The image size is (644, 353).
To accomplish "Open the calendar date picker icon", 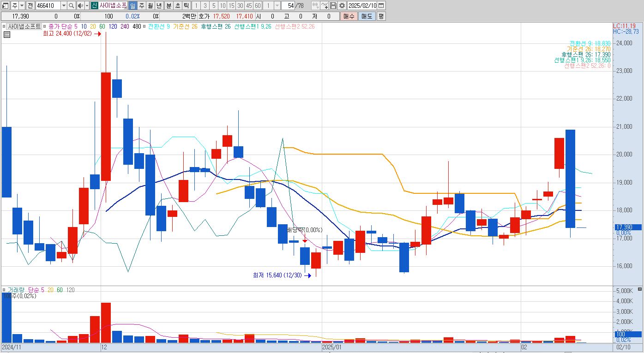I will (381, 6).
